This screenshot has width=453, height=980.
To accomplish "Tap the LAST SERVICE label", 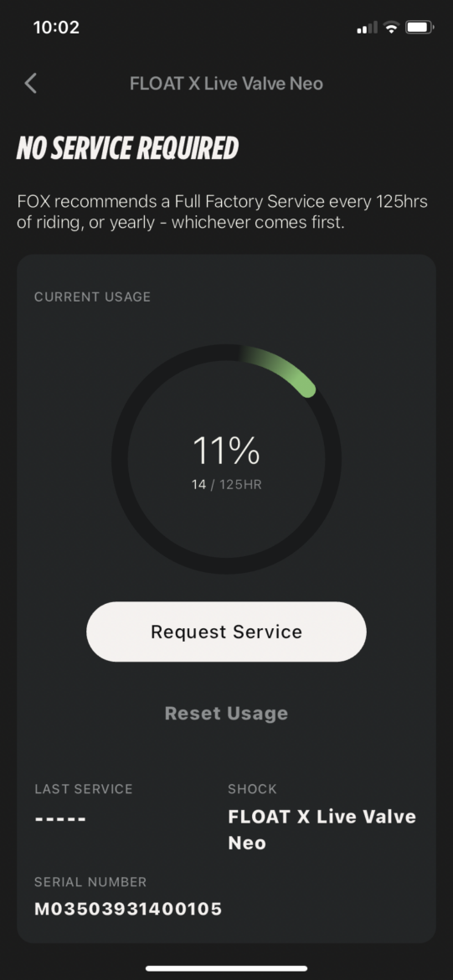I will (x=84, y=789).
